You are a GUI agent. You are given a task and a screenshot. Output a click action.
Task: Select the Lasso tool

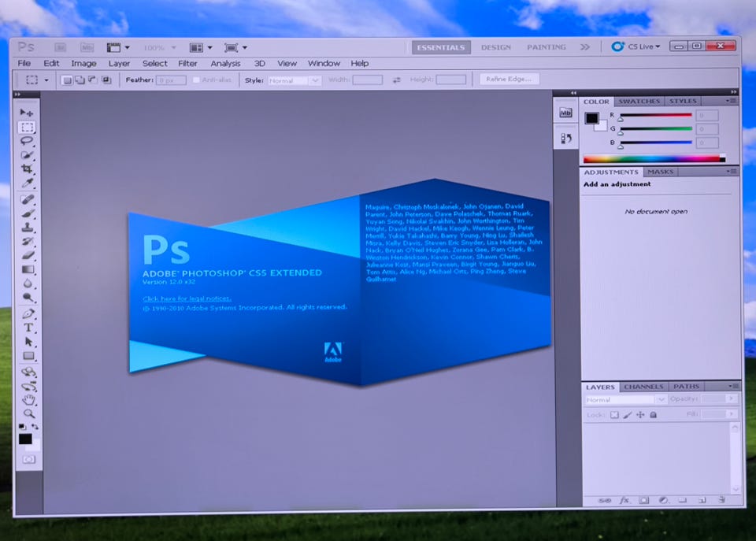[27, 141]
